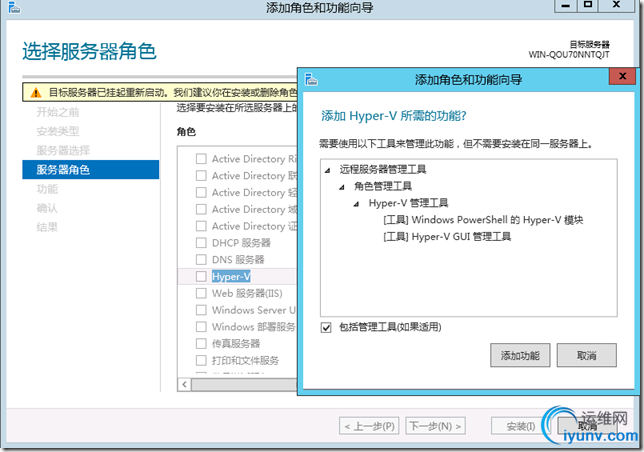Select Hyper-V GUI 管理工具 item
Screen dimensions: 644x452
point(447,237)
